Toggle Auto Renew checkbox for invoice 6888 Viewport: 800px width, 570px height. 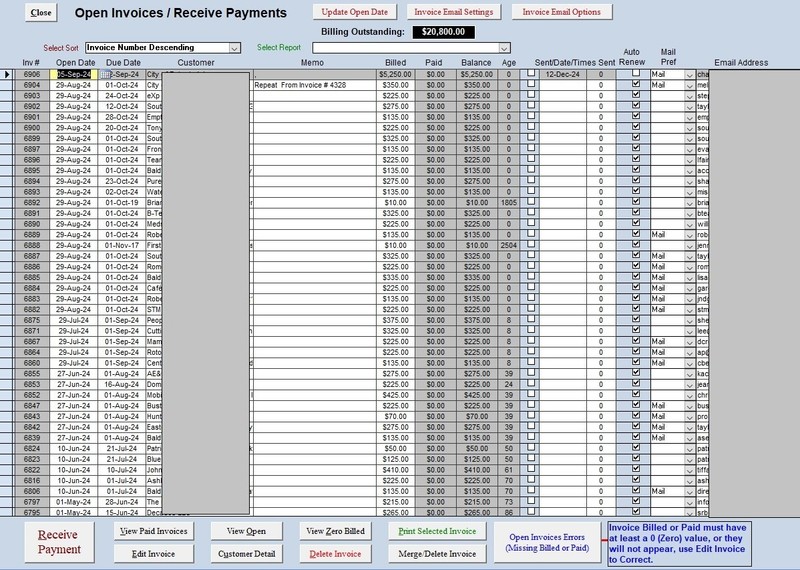coord(636,244)
